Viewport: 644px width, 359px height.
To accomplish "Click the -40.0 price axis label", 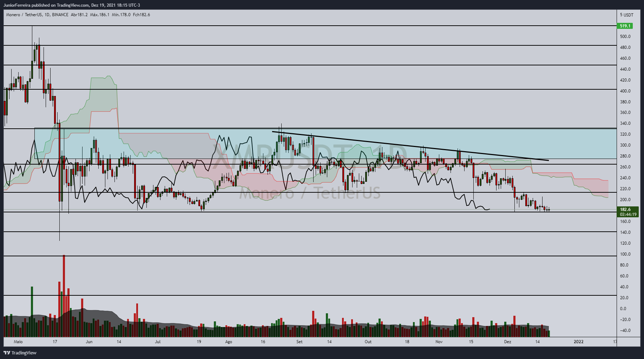I will pyautogui.click(x=625, y=331).
